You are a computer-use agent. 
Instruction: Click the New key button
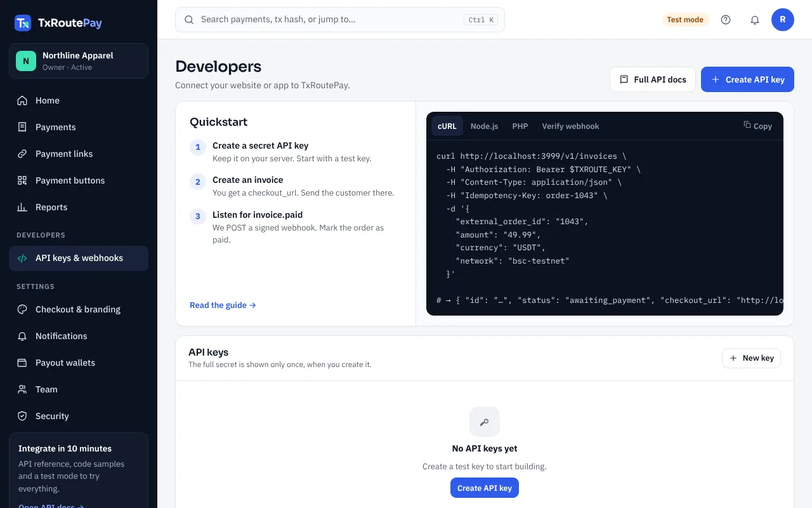tap(752, 358)
